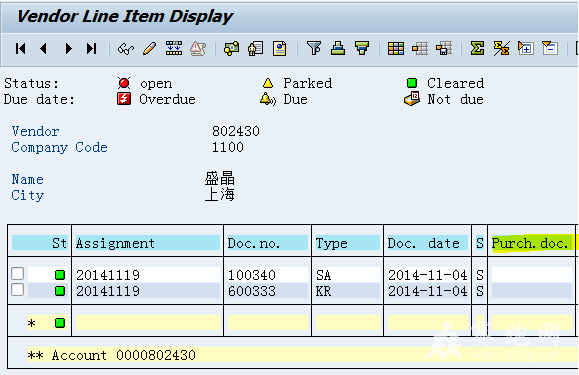
Task: Click city value 上海
Action: [220, 194]
